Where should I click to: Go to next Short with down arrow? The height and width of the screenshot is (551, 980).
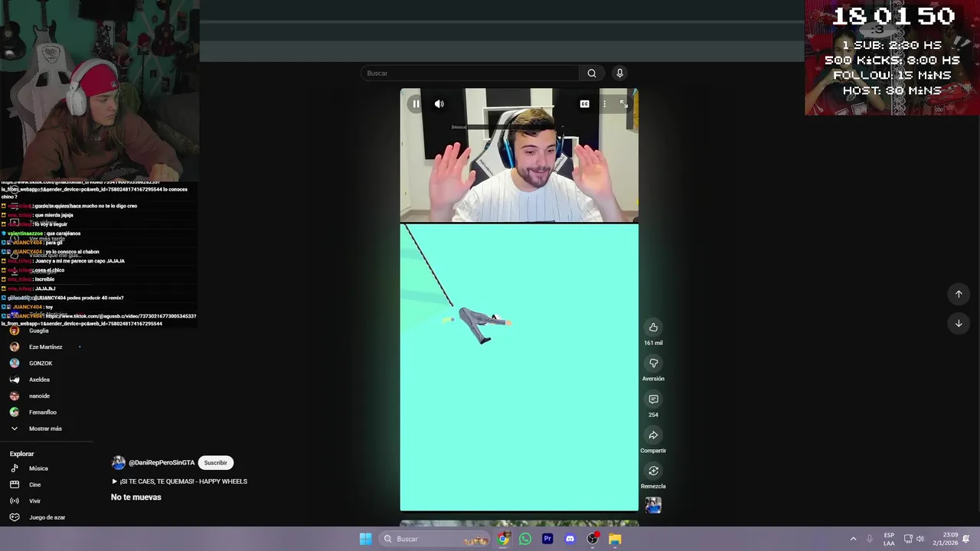tap(959, 324)
